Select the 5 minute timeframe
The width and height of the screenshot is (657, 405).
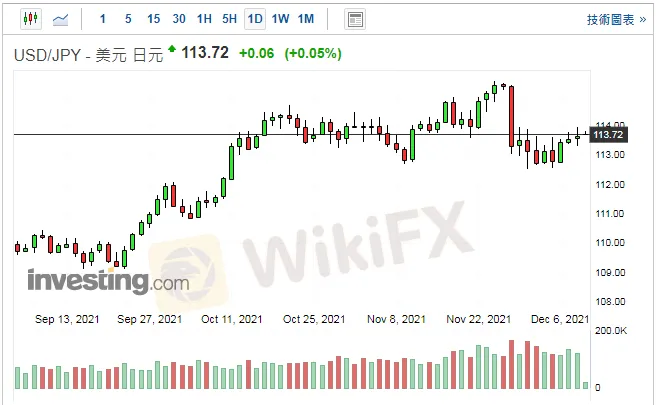(x=127, y=19)
